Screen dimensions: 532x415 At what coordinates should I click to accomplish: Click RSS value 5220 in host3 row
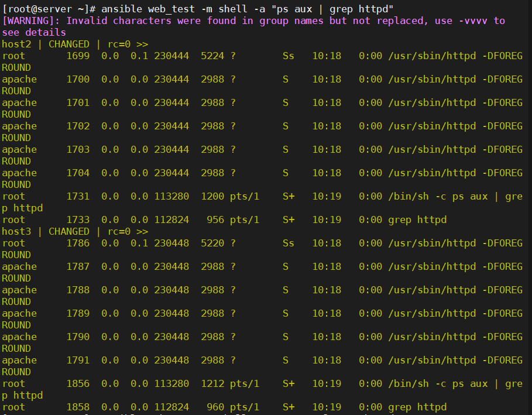coord(212,243)
